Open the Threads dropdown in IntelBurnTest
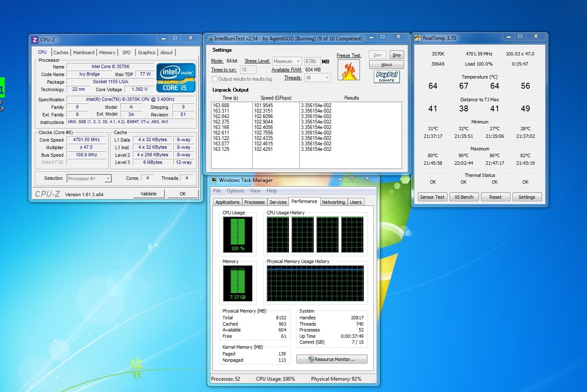 [317, 78]
